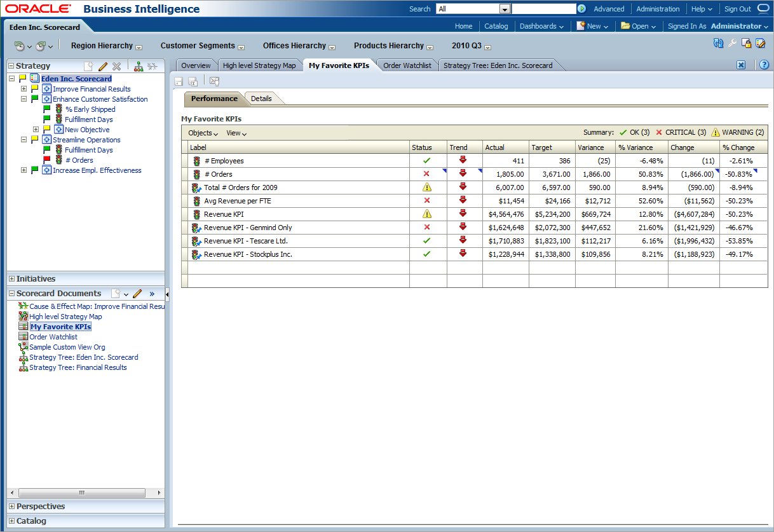This screenshot has width=774, height=532.
Task: Click new object icon in Strategy pane
Action: [x=89, y=66]
